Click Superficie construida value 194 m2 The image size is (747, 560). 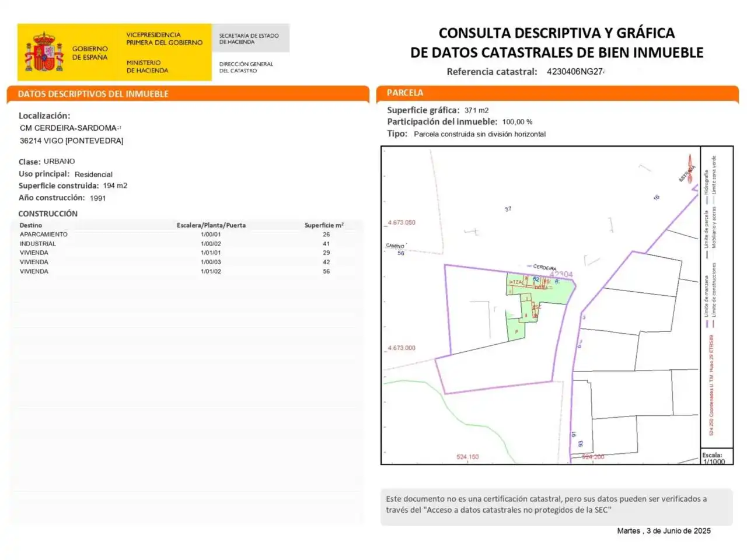[x=115, y=185]
